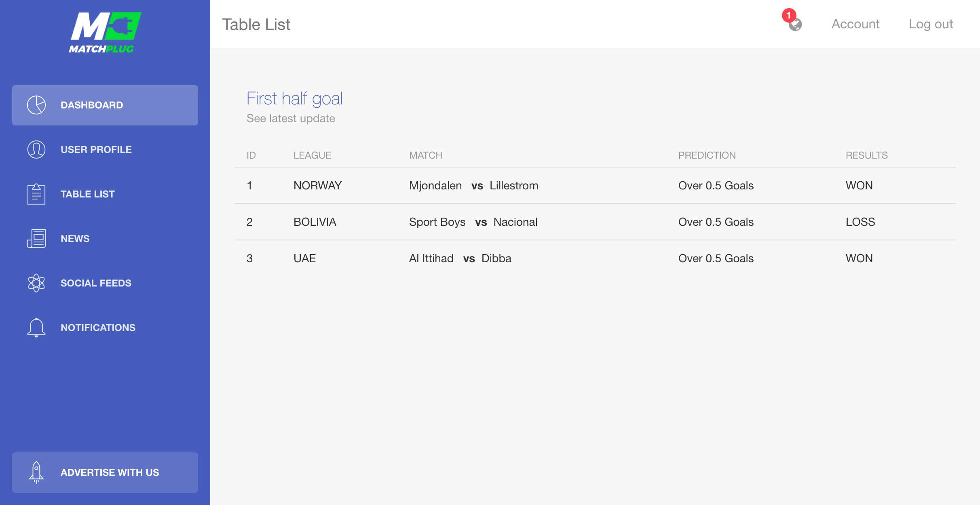Screen dimensions: 980x505
Task: Click the Account link
Action: [x=855, y=24]
